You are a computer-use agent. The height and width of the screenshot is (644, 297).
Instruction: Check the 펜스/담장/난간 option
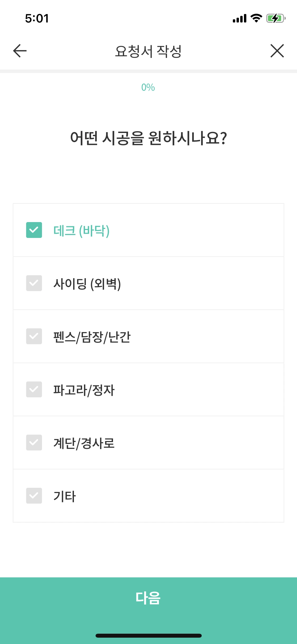(34, 337)
